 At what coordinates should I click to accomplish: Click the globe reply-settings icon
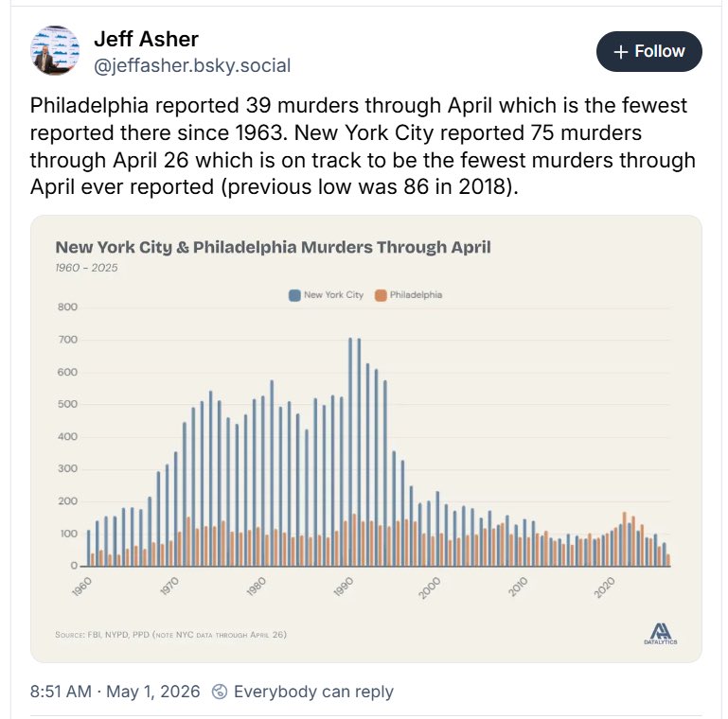tap(219, 692)
